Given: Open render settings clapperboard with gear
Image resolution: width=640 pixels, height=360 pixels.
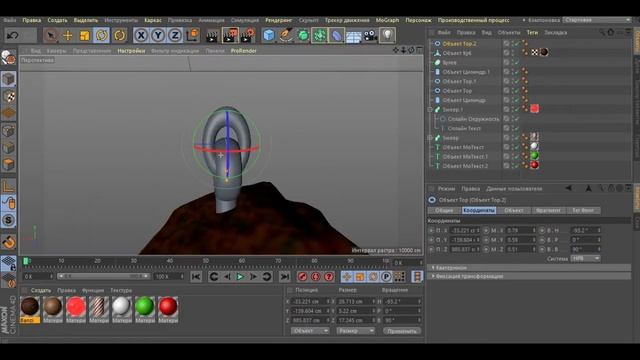Looking at the screenshot, I should coord(248,36).
